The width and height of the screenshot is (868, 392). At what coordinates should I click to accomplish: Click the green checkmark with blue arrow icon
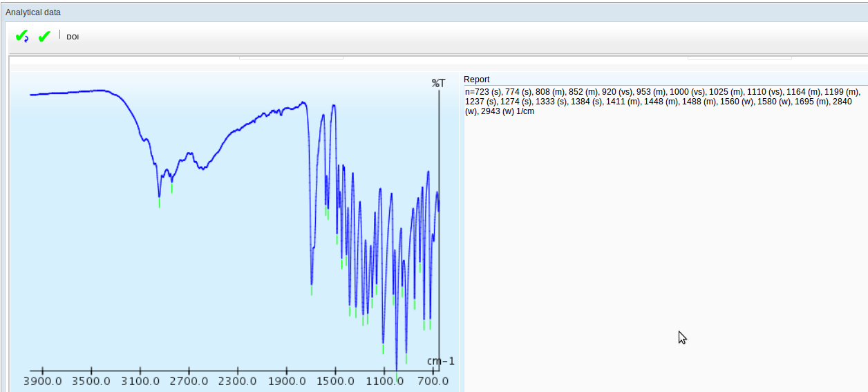[22, 37]
